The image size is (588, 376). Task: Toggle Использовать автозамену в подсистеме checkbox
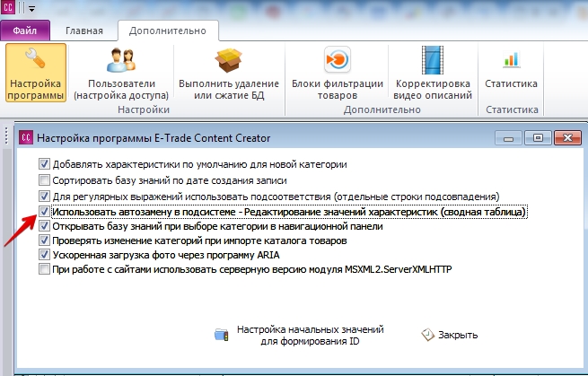coord(44,212)
